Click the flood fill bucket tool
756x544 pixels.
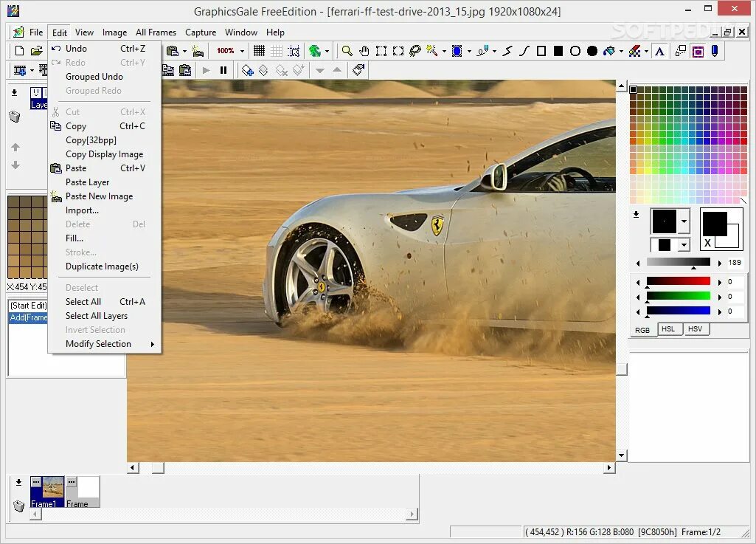point(609,51)
